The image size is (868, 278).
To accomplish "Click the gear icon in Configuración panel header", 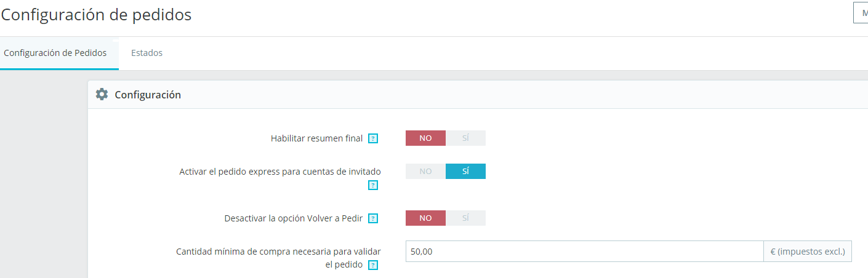I will 102,95.
